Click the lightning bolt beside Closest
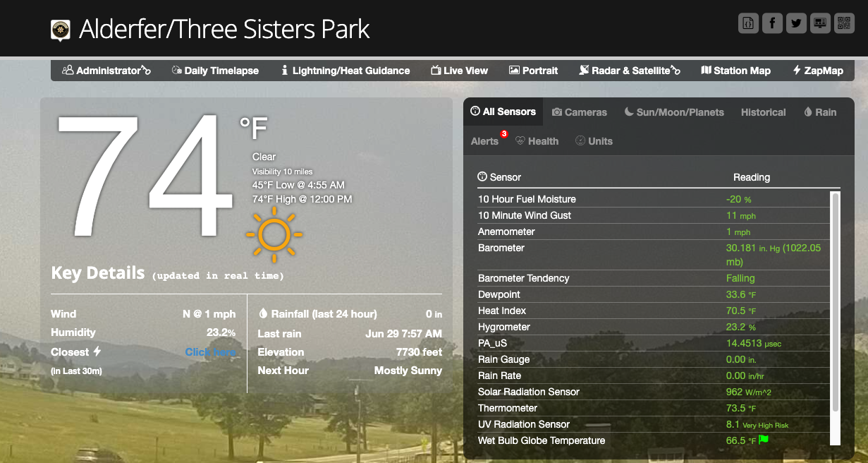 (97, 351)
